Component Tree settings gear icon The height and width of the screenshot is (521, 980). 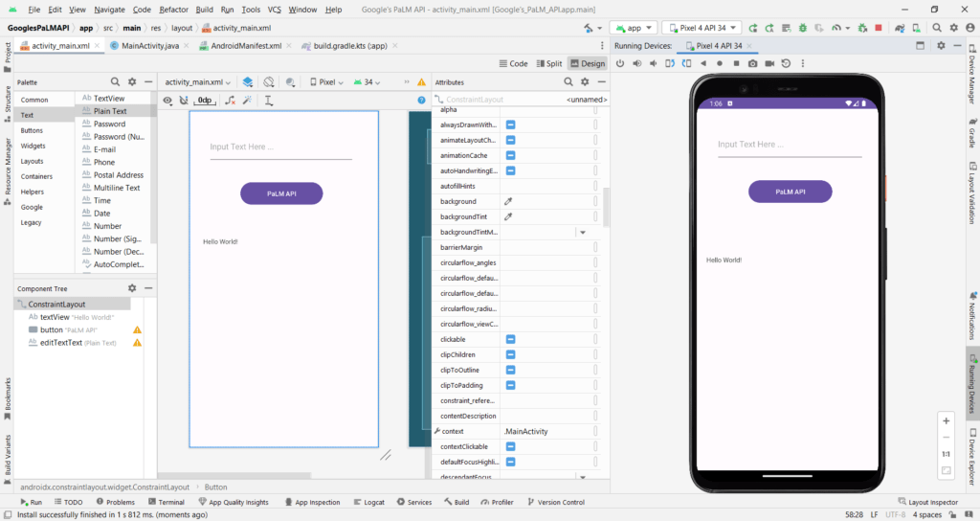point(132,288)
